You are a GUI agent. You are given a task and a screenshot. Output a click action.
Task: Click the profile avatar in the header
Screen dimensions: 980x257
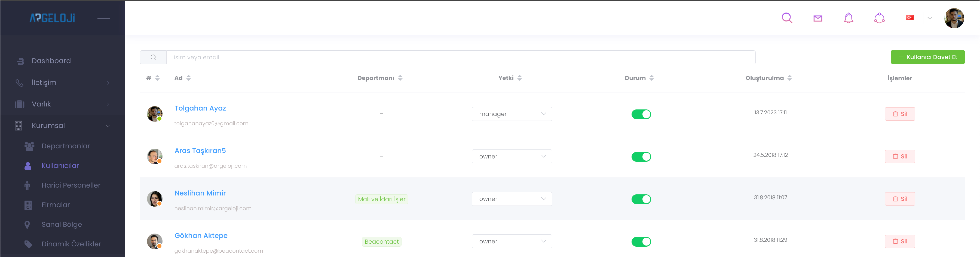click(954, 18)
